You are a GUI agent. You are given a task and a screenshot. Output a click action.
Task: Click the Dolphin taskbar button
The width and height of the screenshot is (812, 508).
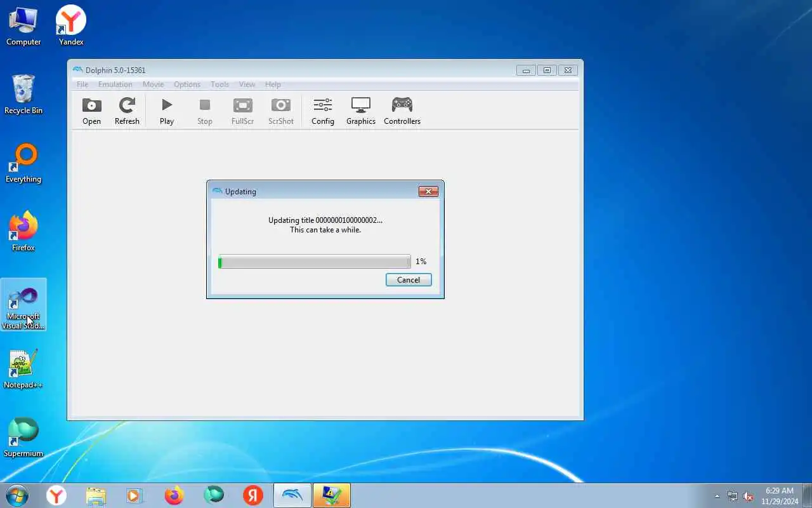(x=292, y=495)
